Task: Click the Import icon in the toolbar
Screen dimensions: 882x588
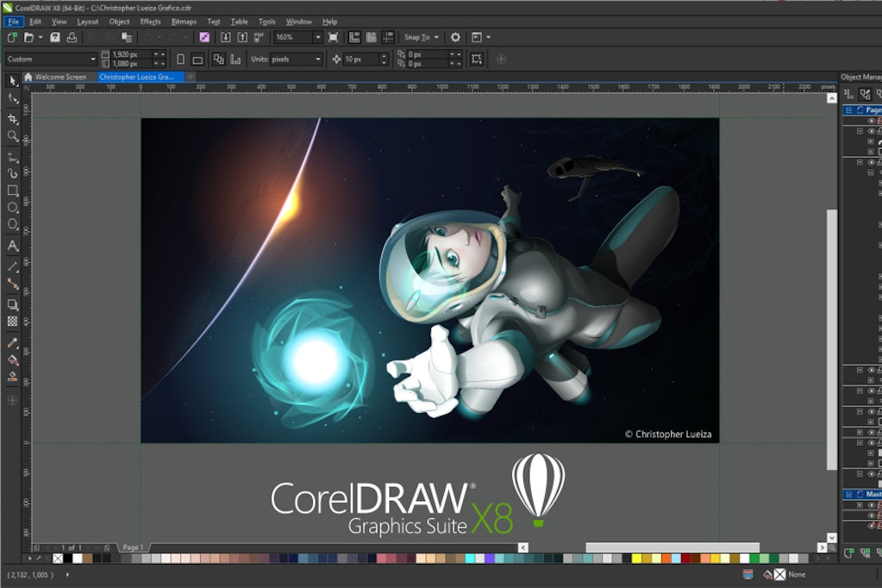Action: (x=226, y=37)
